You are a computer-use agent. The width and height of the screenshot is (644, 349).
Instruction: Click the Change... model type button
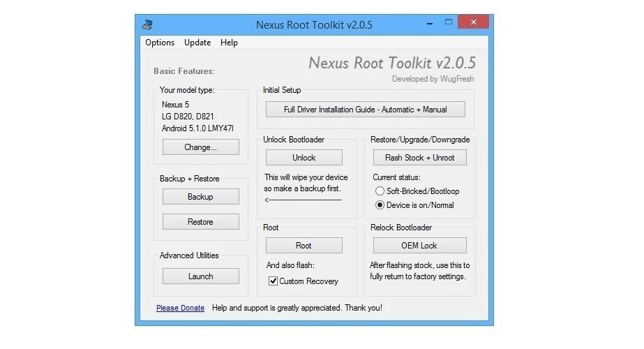(201, 147)
